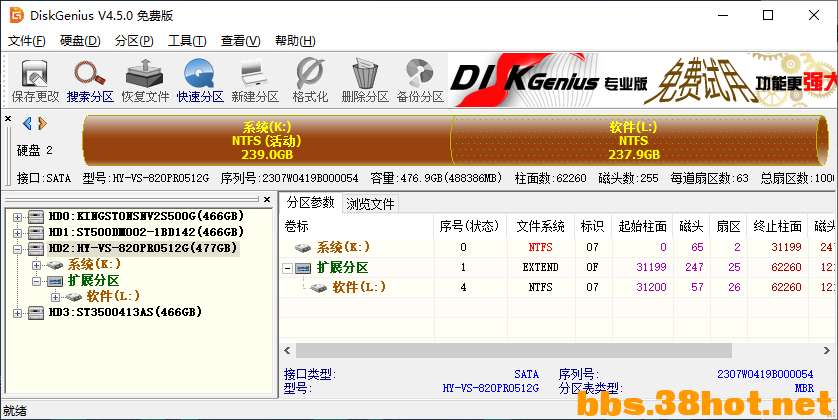This screenshot has height=420, width=838.
Task: Select 扩展分区 in left tree
Action: 93,281
